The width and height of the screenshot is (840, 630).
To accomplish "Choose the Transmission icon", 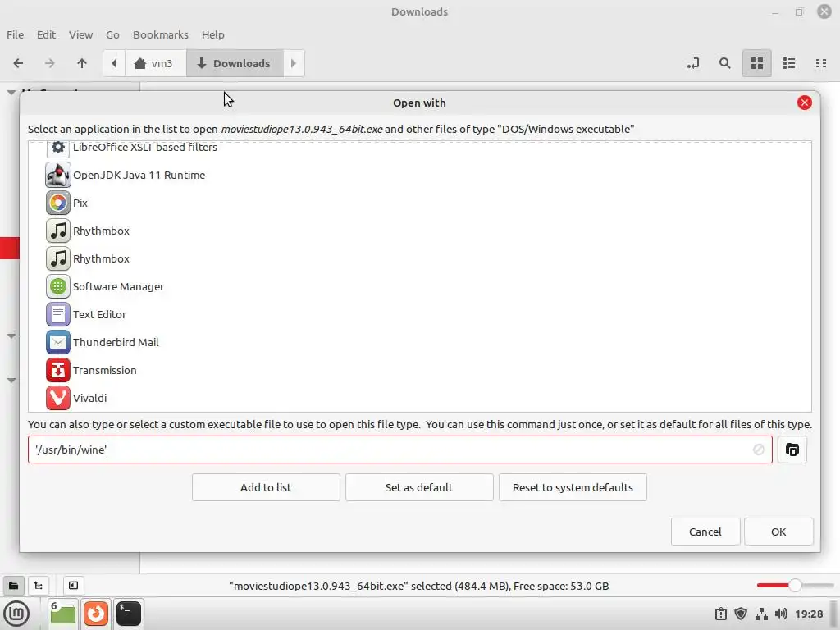I will pyautogui.click(x=58, y=370).
